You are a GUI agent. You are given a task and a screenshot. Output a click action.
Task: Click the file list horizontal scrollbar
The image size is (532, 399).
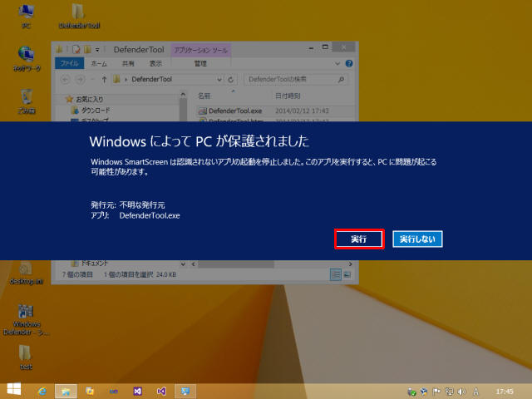click(x=236, y=264)
